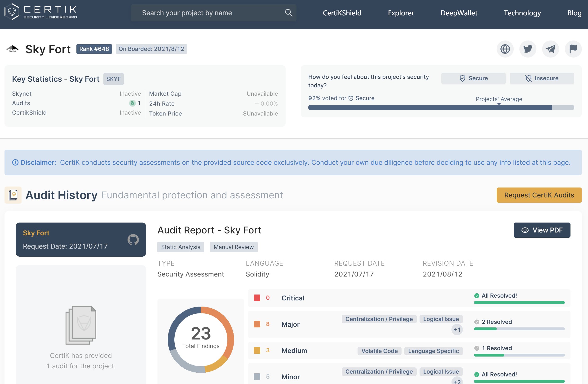
Task: Click the '2 Resolved' status text
Action: (497, 322)
